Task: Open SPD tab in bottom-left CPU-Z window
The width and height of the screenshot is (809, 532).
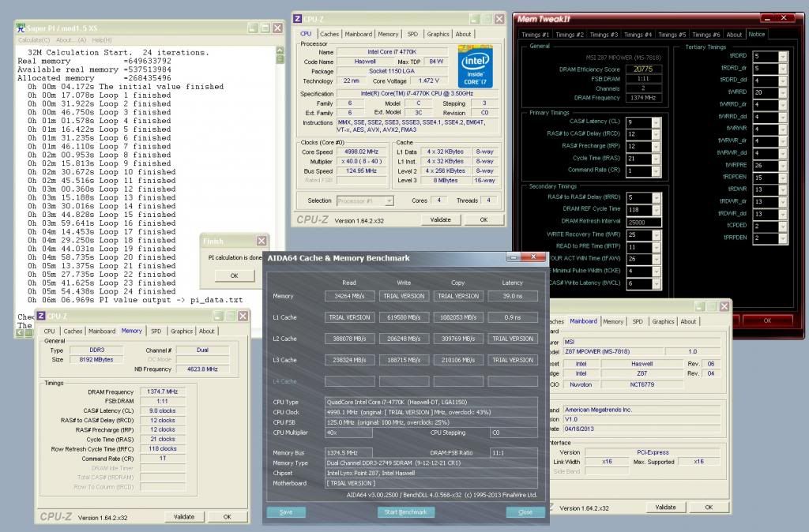Action: click(x=156, y=331)
